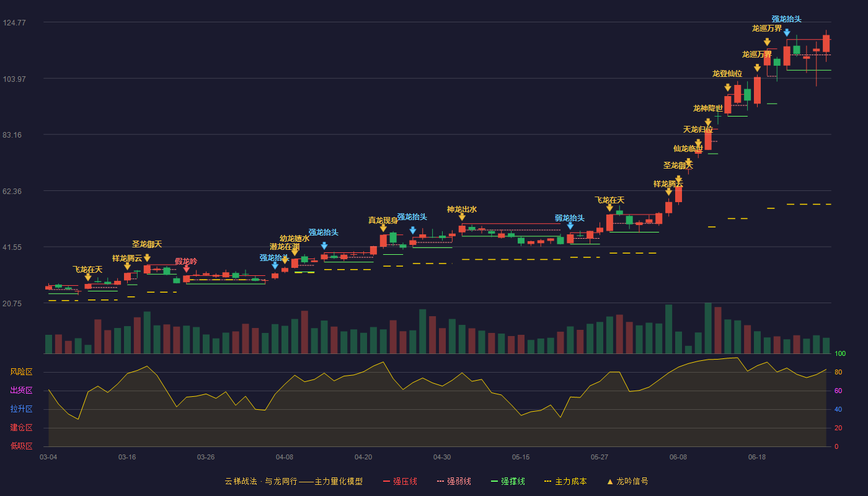Select the arrow marker under 龙登仙位
Image resolution: width=868 pixels, height=496 pixels.
tap(728, 87)
